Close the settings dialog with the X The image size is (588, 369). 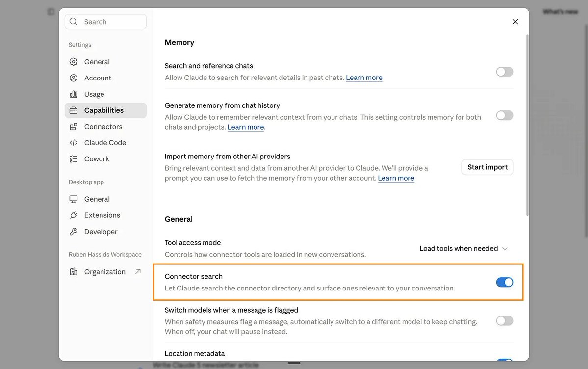[515, 22]
